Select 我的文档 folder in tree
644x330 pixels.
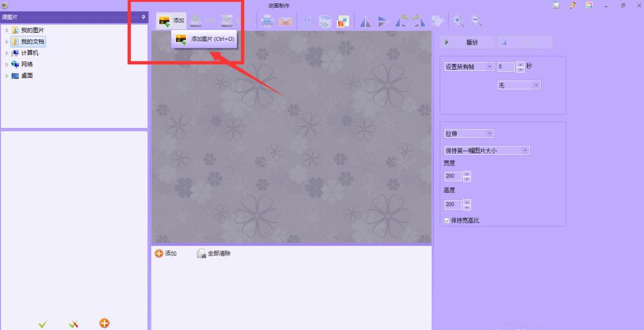coord(28,42)
